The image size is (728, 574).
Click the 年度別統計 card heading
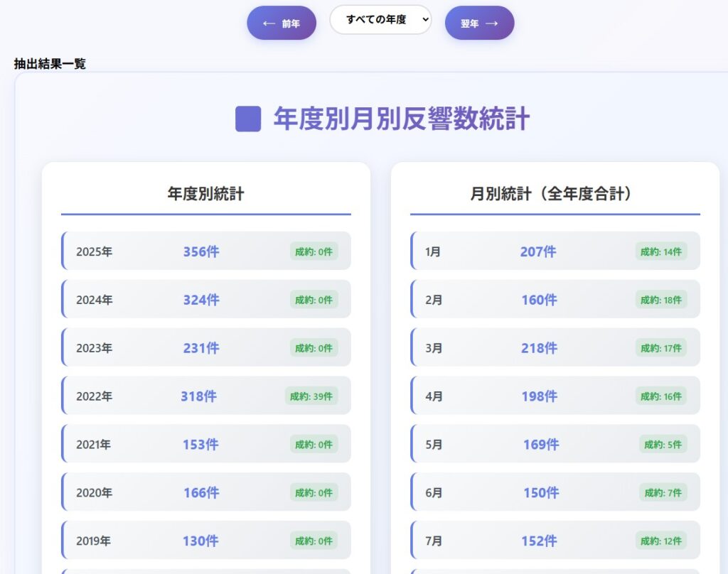tap(206, 194)
